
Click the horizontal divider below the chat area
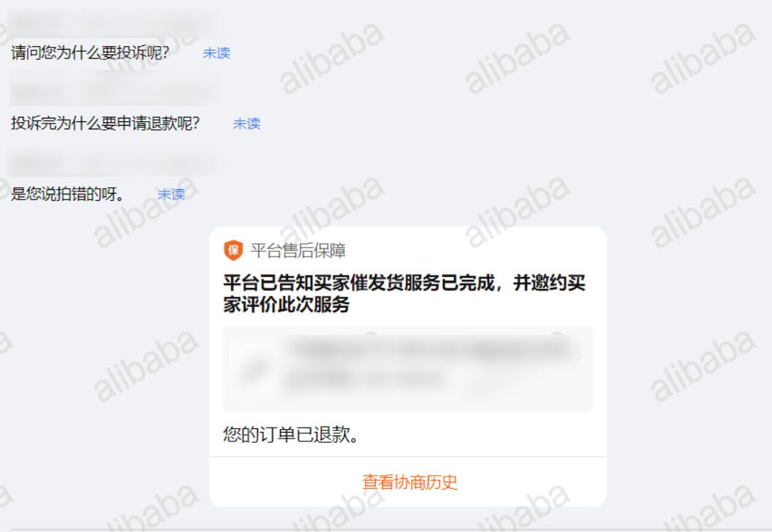[x=386, y=530]
